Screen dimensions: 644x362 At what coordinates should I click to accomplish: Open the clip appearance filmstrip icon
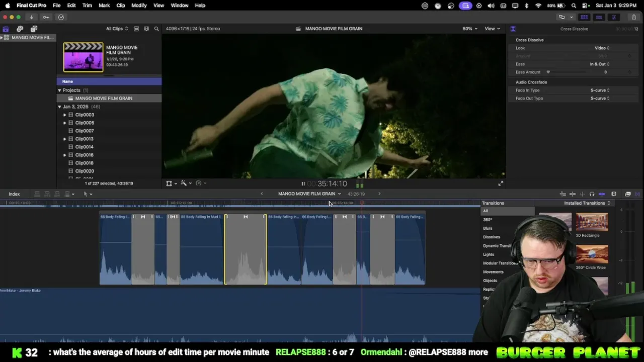point(614,194)
